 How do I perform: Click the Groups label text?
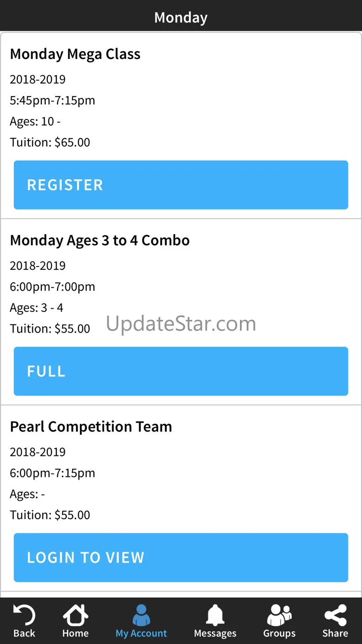click(x=279, y=633)
